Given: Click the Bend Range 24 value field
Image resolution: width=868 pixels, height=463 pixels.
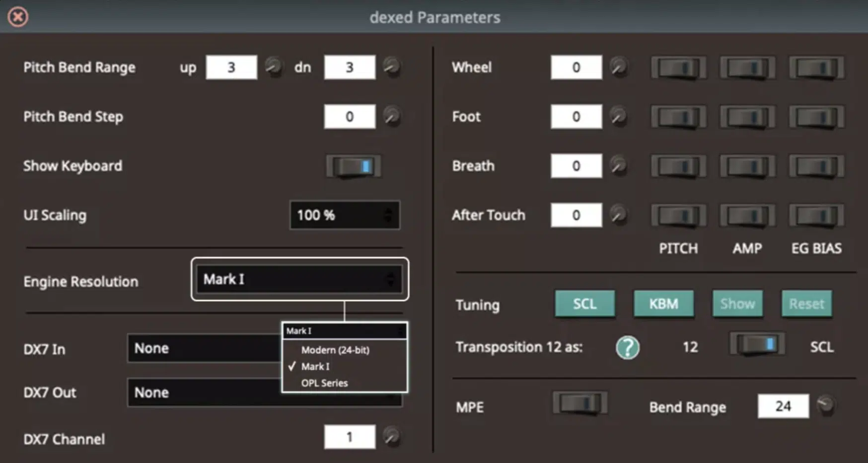Looking at the screenshot, I should tap(783, 406).
